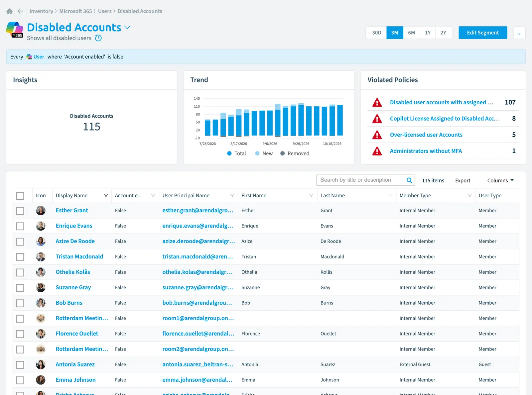Open the Account enabled column filter
This screenshot has width=532, height=395.
[153, 196]
